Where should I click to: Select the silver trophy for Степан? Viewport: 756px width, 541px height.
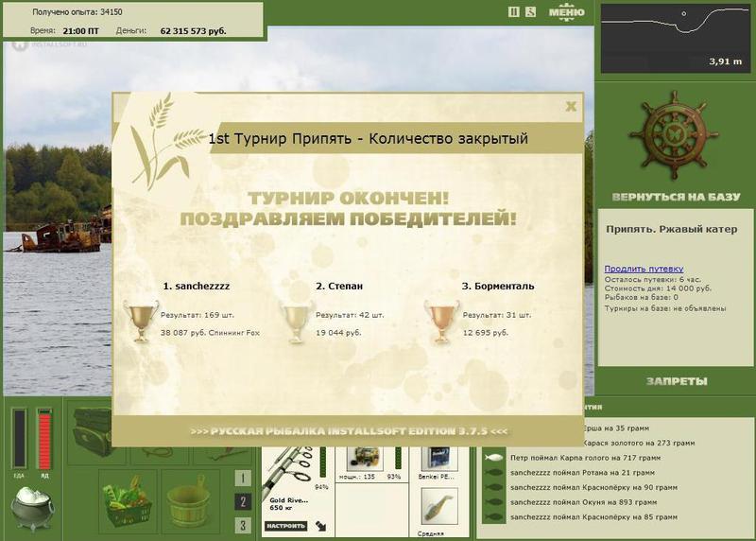(x=296, y=322)
